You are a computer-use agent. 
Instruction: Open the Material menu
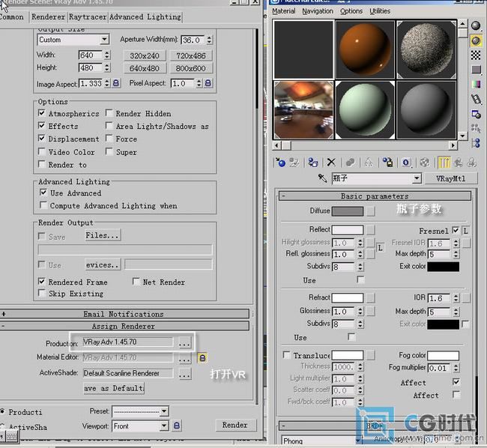pos(283,11)
